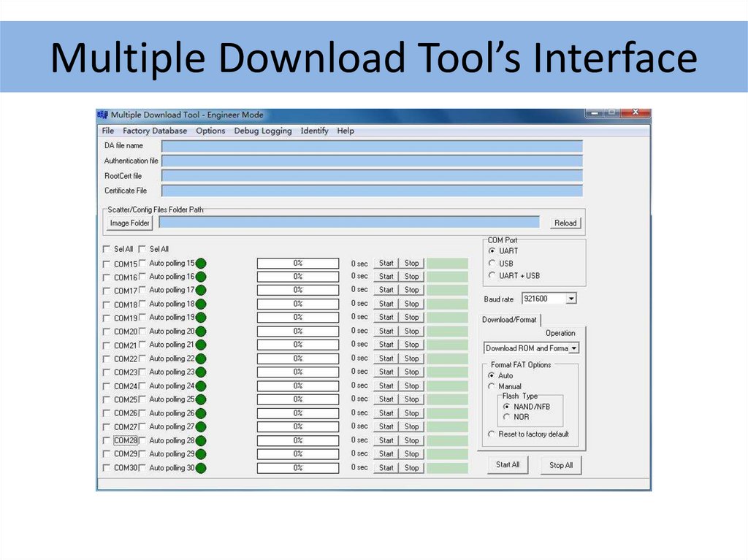Choose NOR flash type
Viewport: 748px width, 560px height.
(x=507, y=417)
